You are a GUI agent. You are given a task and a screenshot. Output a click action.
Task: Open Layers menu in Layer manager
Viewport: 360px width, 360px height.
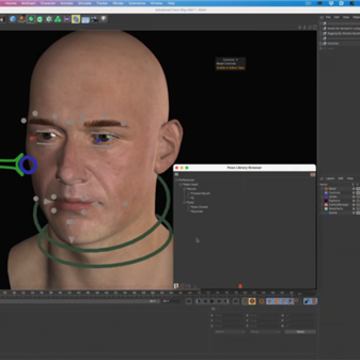(x=330, y=179)
